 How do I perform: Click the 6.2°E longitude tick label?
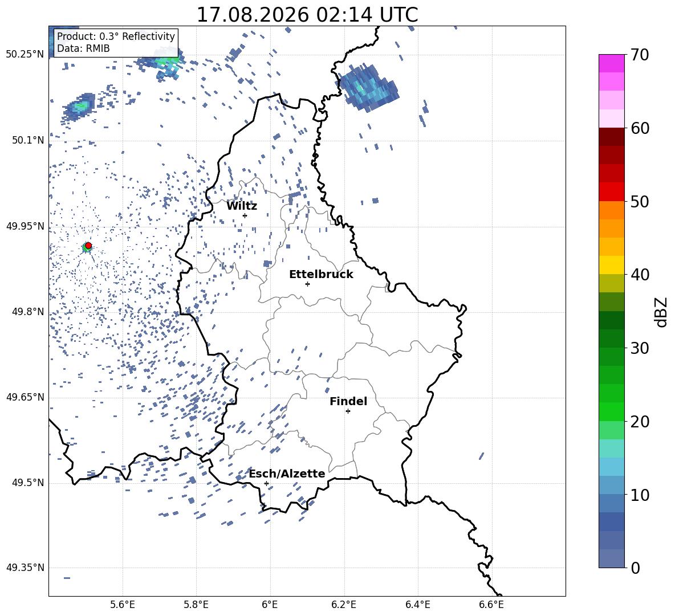tap(344, 605)
